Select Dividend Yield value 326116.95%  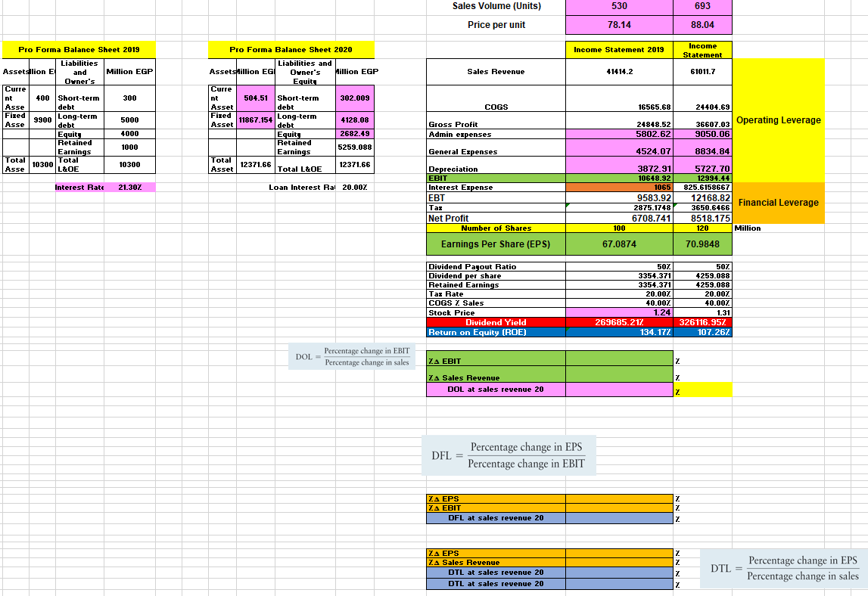tap(702, 322)
